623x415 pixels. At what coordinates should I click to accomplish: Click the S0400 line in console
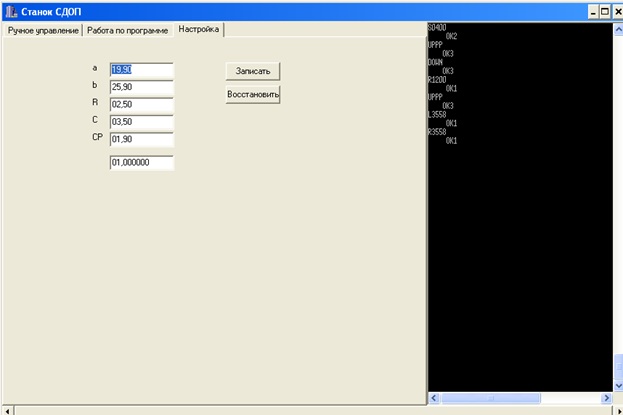click(x=437, y=27)
